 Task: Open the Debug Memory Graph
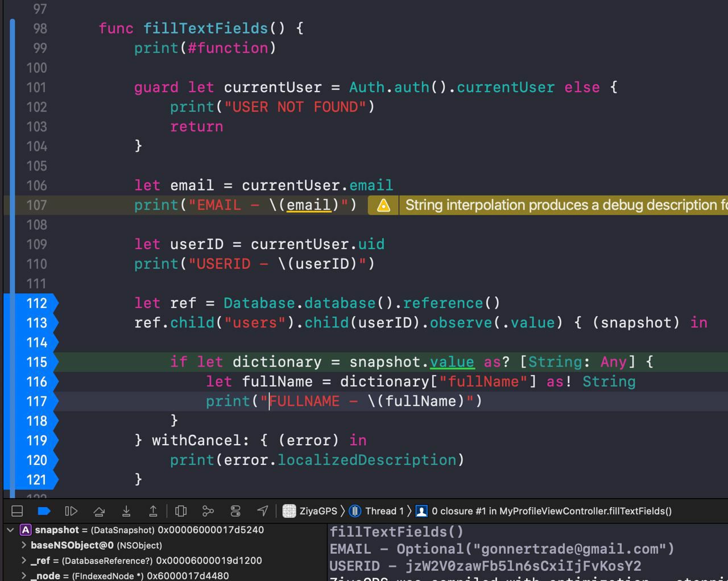click(x=208, y=511)
